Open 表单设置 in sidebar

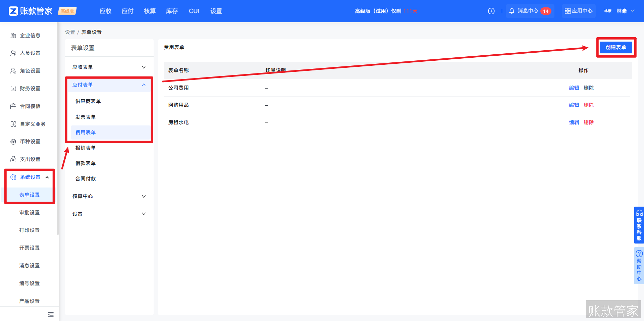(30, 195)
